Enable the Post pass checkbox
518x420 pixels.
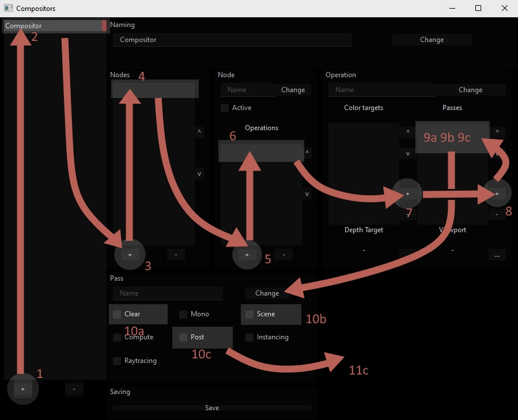(x=183, y=338)
